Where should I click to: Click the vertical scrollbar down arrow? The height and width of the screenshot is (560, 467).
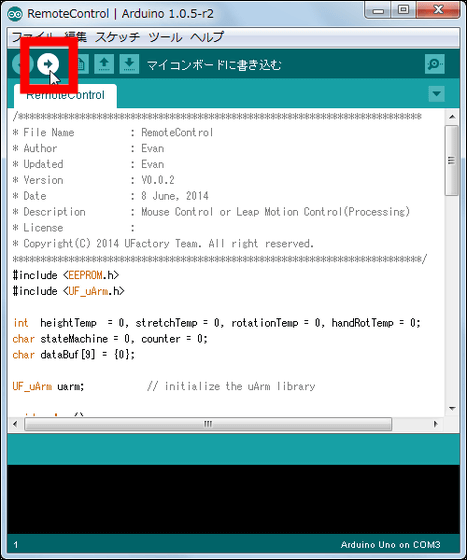(x=452, y=408)
